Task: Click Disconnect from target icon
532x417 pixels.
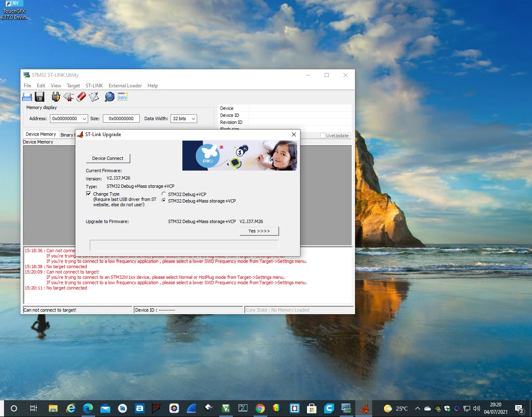Action: click(x=68, y=97)
